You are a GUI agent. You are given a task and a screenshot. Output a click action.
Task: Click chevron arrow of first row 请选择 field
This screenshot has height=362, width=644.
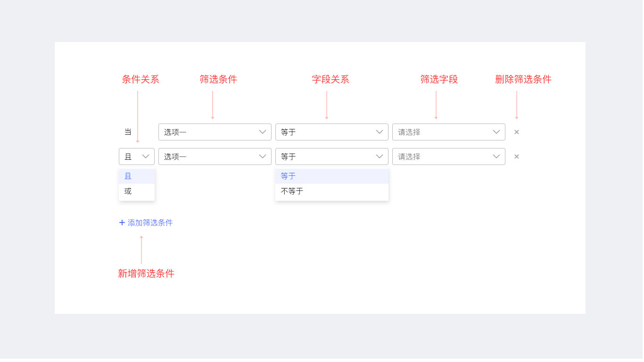pos(496,132)
